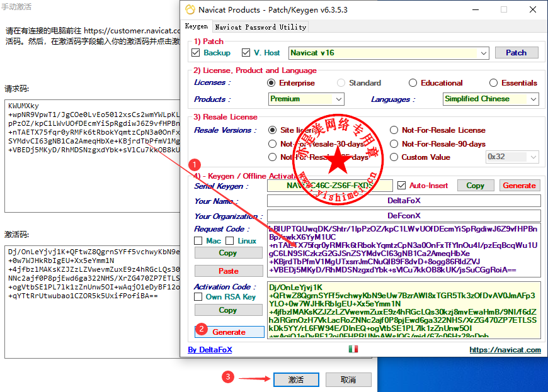Image resolution: width=548 pixels, height=392 pixels.
Task: Choose the Not-For-Resale-30-days option
Action: (x=272, y=144)
